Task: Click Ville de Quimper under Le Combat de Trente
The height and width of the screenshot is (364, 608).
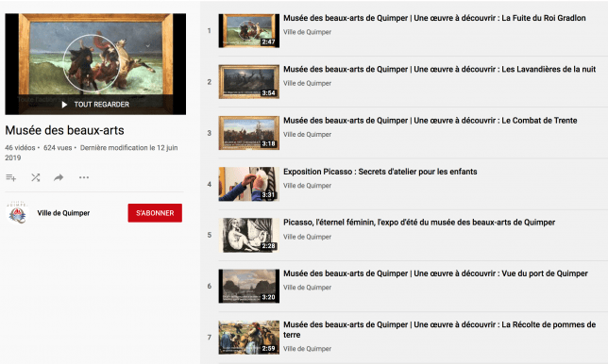Action: 307,134
